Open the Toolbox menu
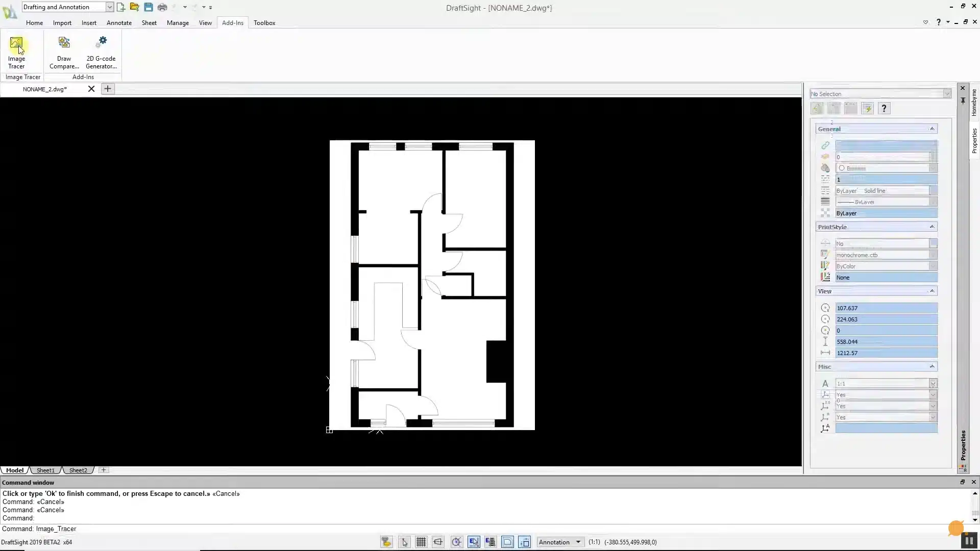This screenshot has width=980, height=551. click(264, 23)
